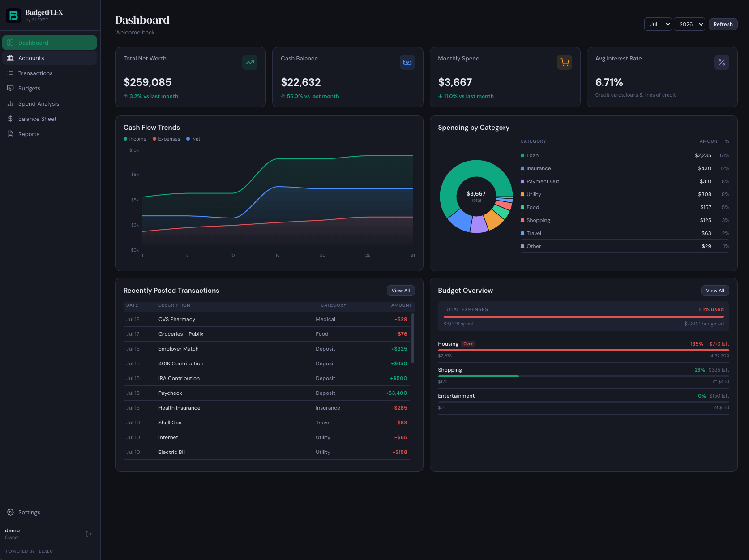Click the Internet transaction row
The image size is (749, 560).
(267, 437)
